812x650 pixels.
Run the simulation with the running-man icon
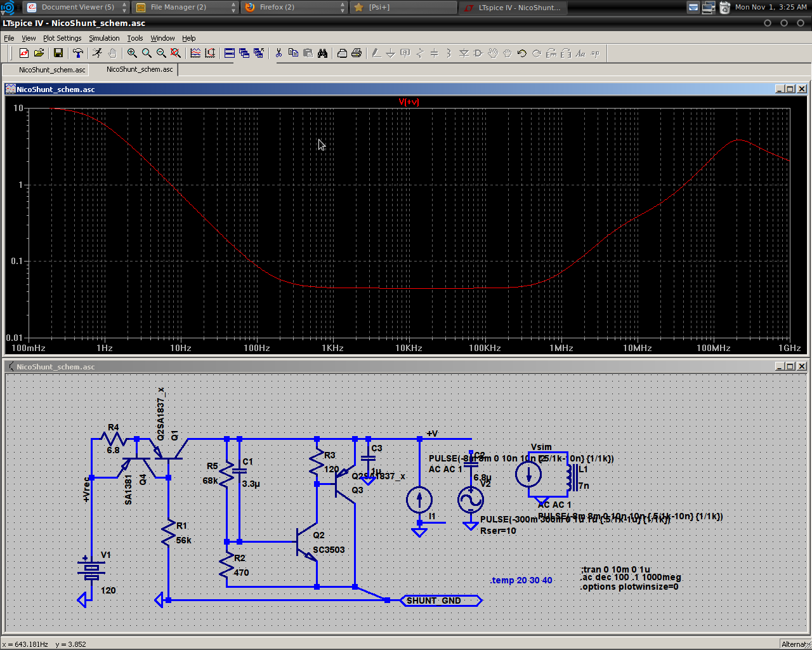(x=97, y=53)
